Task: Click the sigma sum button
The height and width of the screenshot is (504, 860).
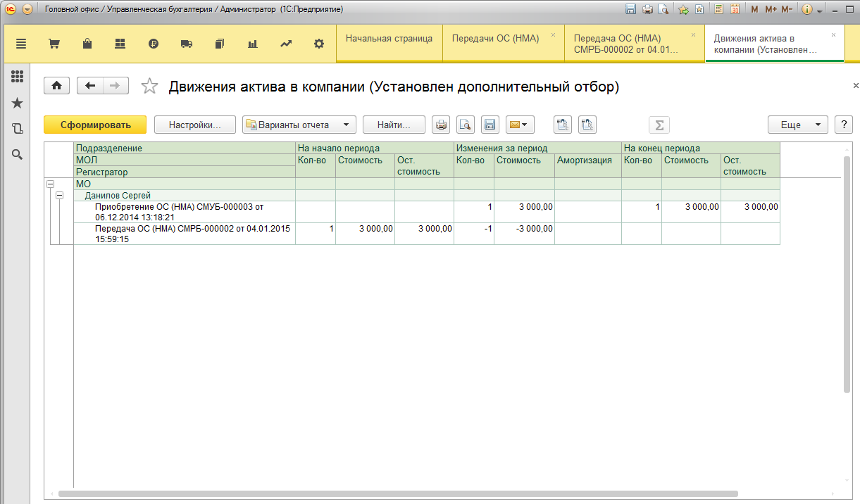Action: tap(659, 125)
